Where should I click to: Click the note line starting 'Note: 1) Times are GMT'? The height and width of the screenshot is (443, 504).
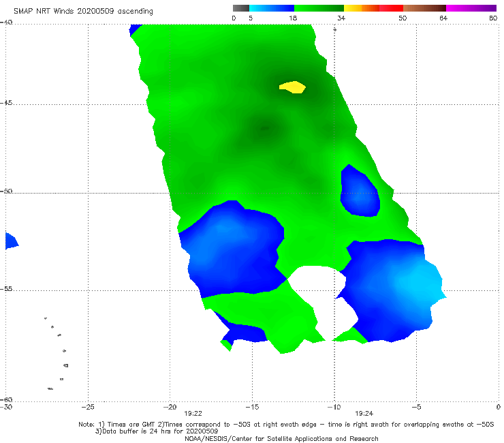click(x=286, y=425)
